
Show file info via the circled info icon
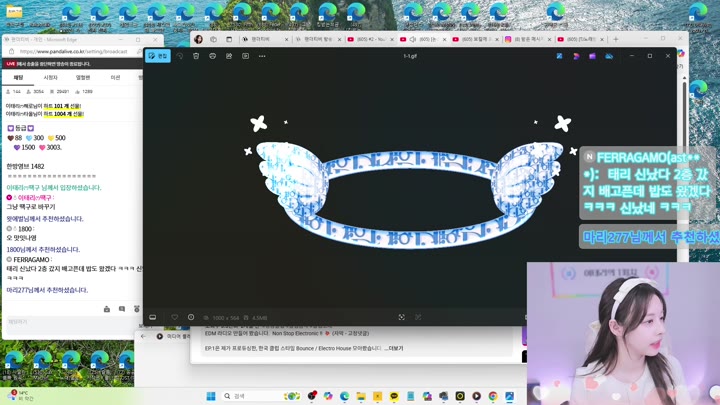click(191, 317)
